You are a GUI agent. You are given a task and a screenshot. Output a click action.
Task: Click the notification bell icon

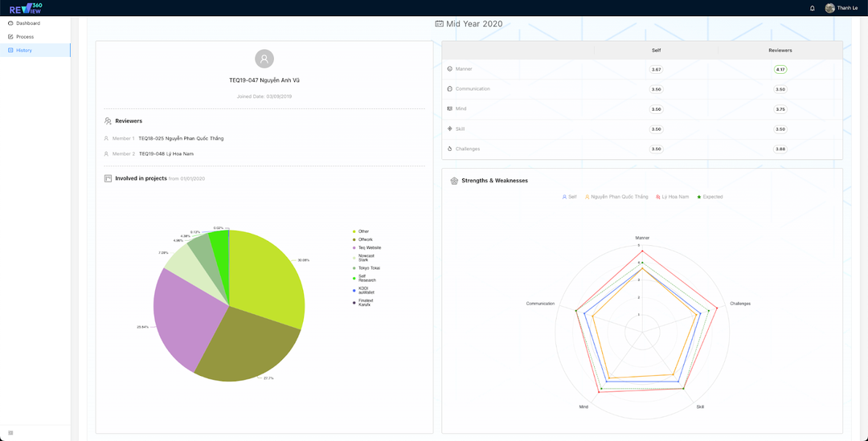pyautogui.click(x=812, y=8)
